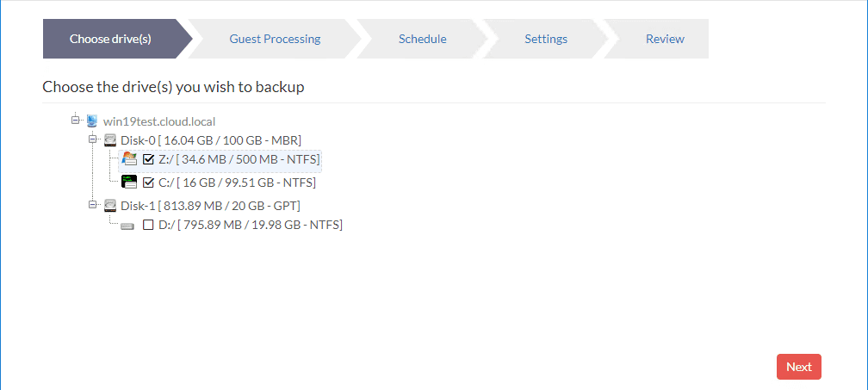Screen dimensions: 868x390
Task: Click the D:/ volume drive icon
Action: 128,226
